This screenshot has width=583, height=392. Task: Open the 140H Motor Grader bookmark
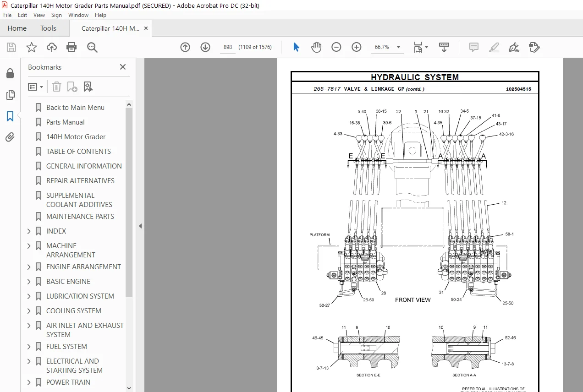click(x=76, y=137)
